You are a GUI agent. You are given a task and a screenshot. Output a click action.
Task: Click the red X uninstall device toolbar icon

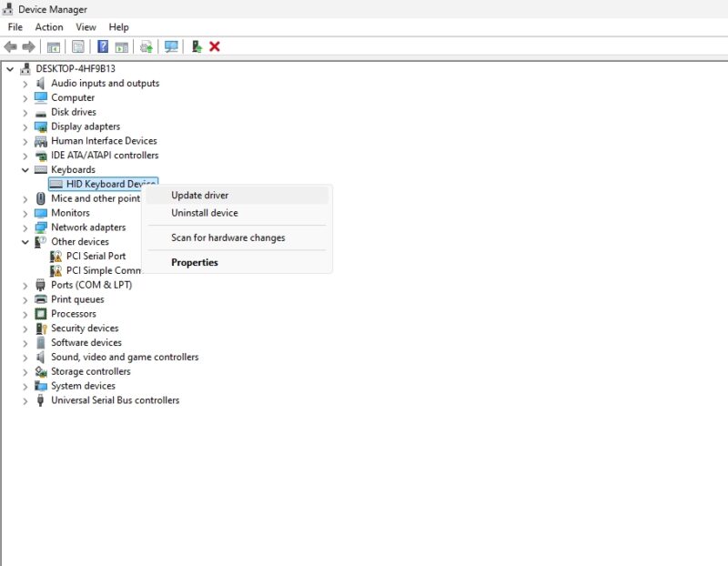215,46
